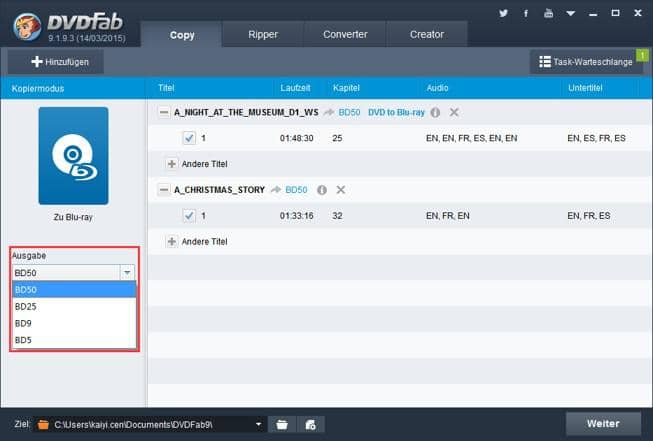This screenshot has width=653, height=441.
Task: Show info for Night at the Museum
Action: [435, 112]
